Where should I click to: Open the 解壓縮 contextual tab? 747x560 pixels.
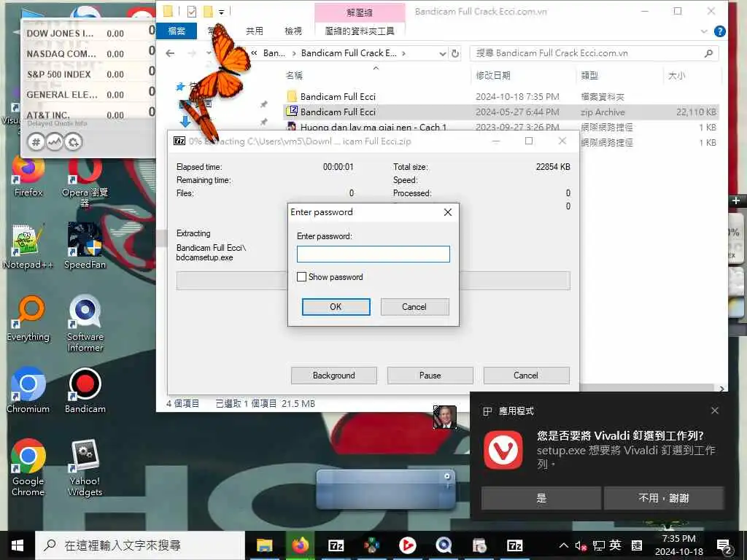click(x=360, y=12)
